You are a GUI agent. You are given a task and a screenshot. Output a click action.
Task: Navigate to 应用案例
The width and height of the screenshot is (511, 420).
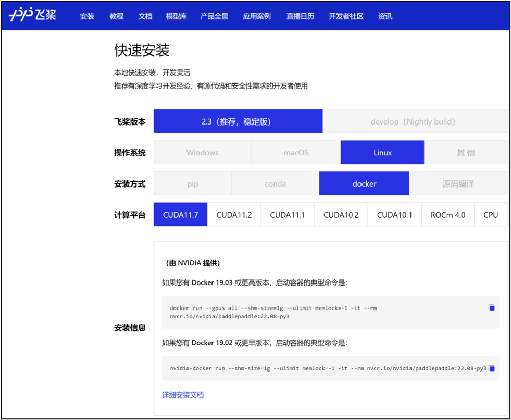point(257,16)
